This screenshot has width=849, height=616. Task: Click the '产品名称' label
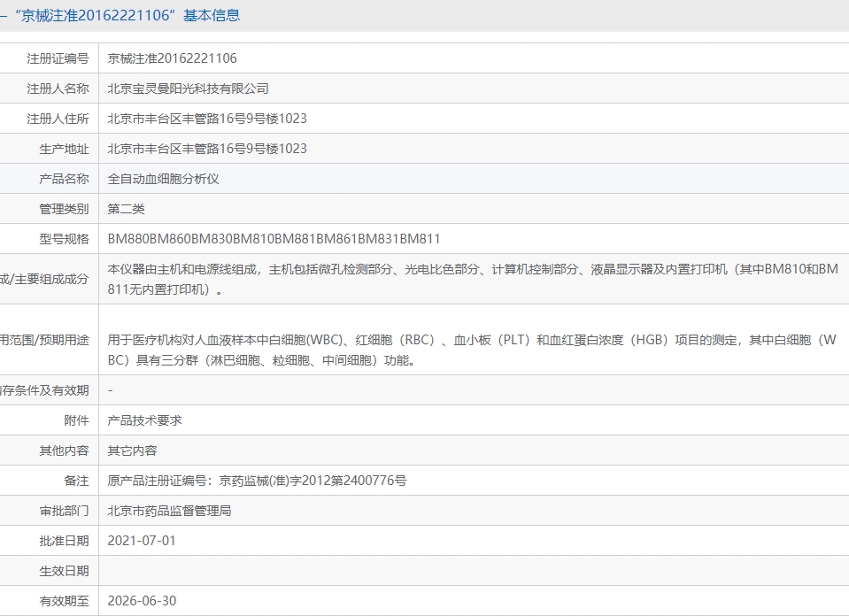pyautogui.click(x=64, y=179)
